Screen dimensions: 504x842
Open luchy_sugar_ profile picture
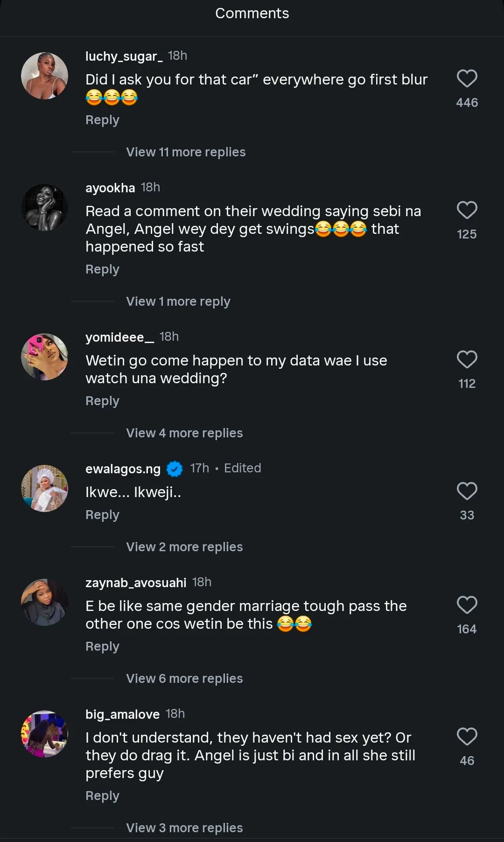coord(44,76)
